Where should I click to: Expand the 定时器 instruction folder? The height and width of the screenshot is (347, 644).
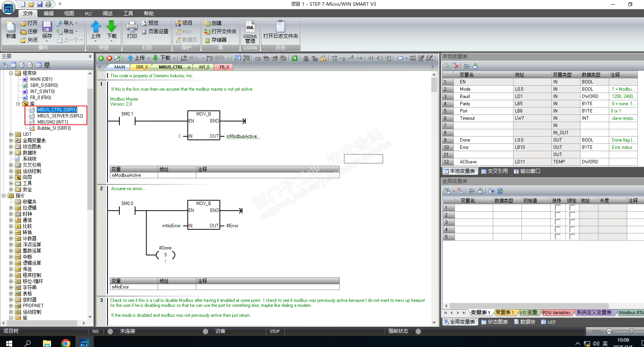11,300
